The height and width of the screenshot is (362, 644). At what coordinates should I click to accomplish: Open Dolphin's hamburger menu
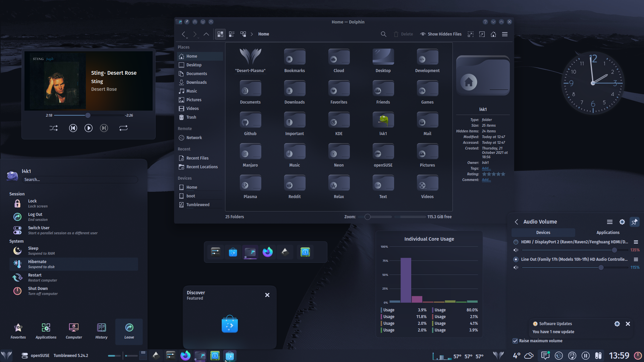505,34
